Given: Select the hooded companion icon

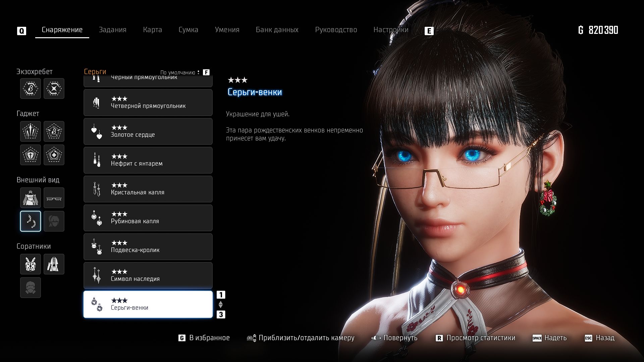Looking at the screenshot, I should pyautogui.click(x=54, y=264).
